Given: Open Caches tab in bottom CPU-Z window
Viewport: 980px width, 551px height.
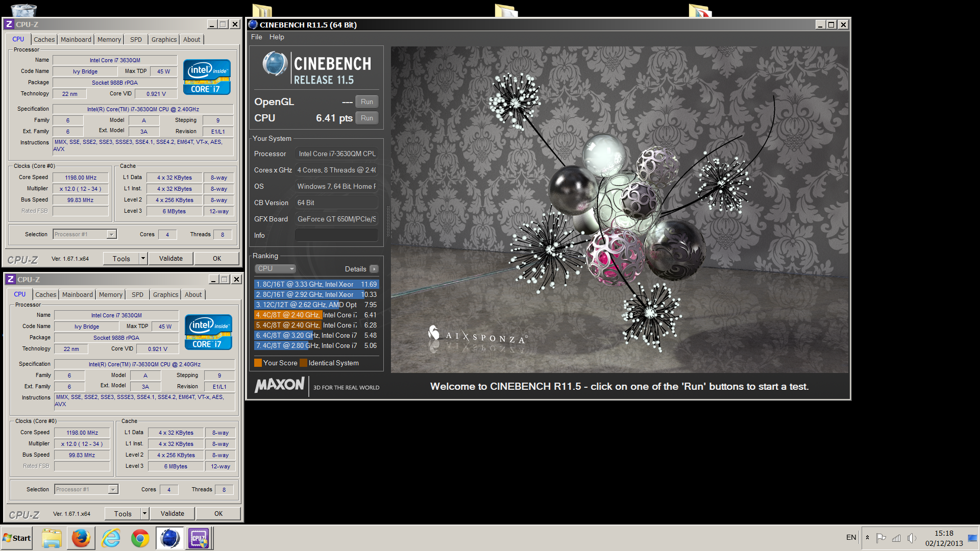Looking at the screenshot, I should [x=45, y=294].
